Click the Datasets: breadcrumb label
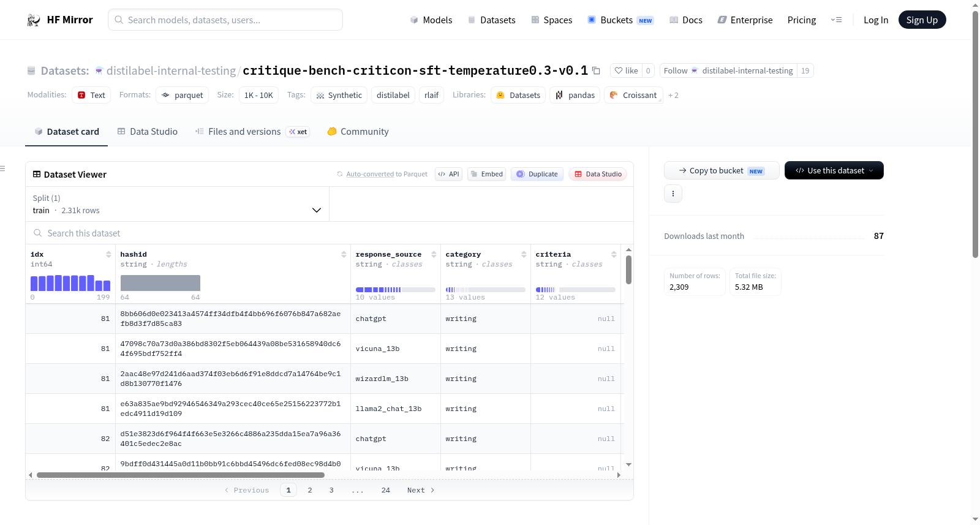The image size is (980, 525). pyautogui.click(x=65, y=70)
